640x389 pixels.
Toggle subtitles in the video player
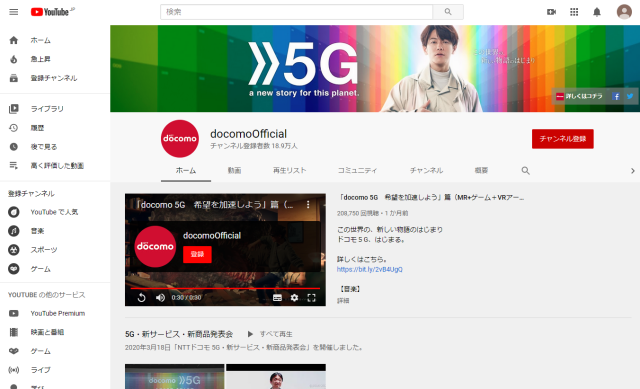(277, 298)
